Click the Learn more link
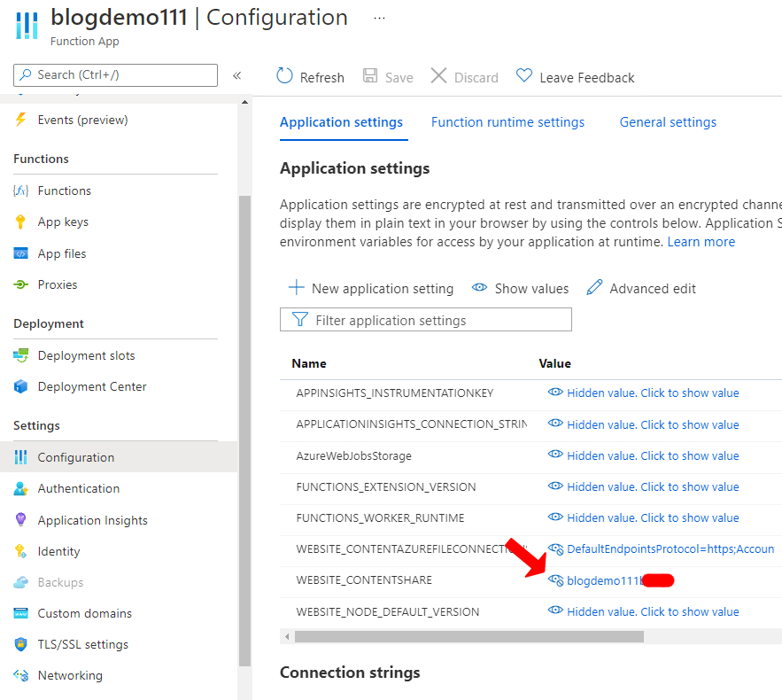This screenshot has width=782, height=700. [701, 242]
